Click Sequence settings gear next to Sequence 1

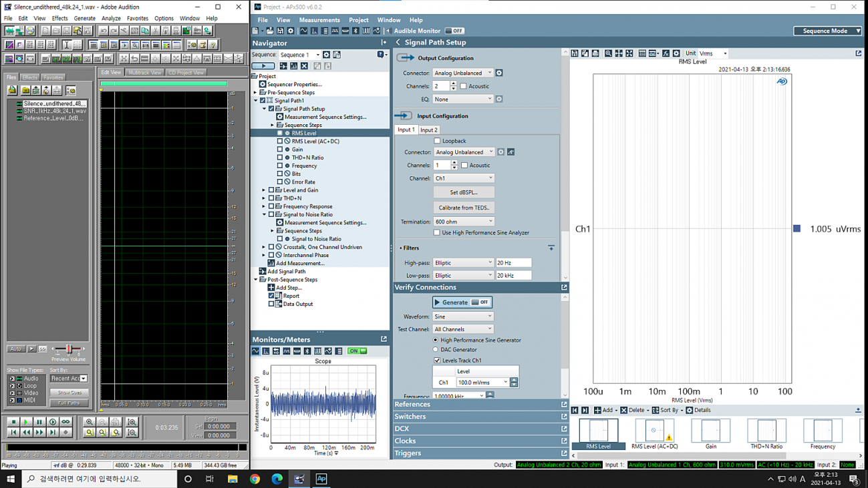326,55
